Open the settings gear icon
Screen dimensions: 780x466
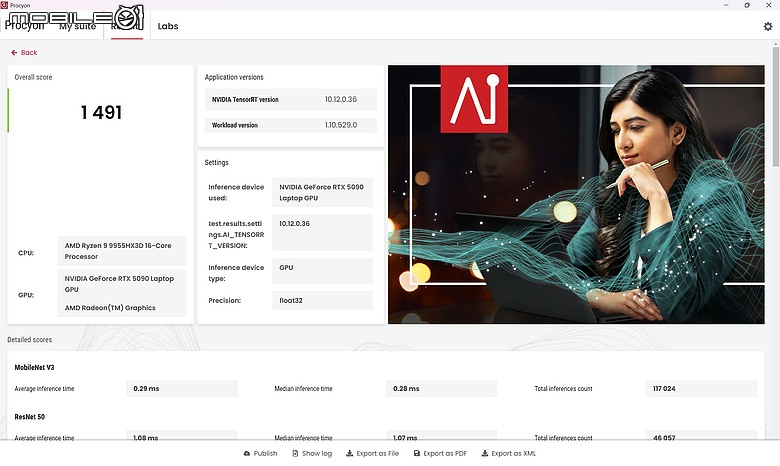(768, 26)
